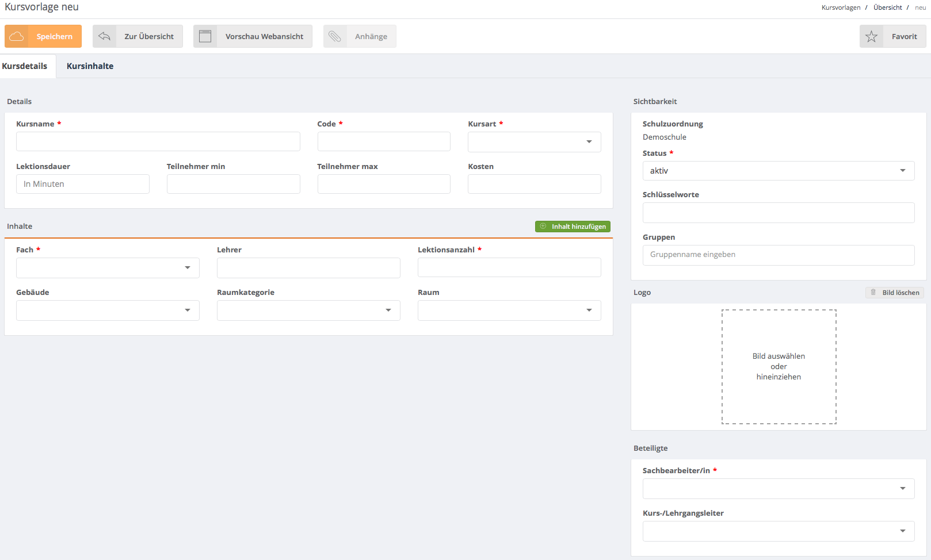
Task: Expand the Fach dropdown
Action: pyautogui.click(x=108, y=268)
